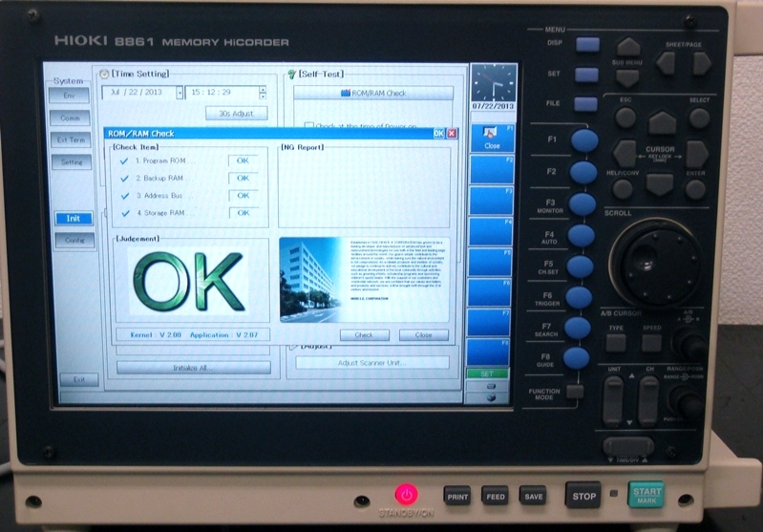763x532 pixels.
Task: Click the check mark beside Program ROM
Action: click(123, 161)
